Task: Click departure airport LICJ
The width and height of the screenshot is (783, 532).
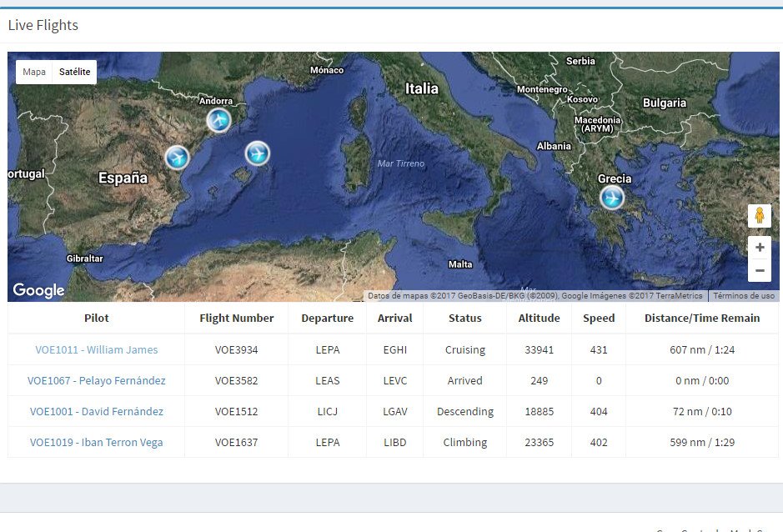Action: 328,412
